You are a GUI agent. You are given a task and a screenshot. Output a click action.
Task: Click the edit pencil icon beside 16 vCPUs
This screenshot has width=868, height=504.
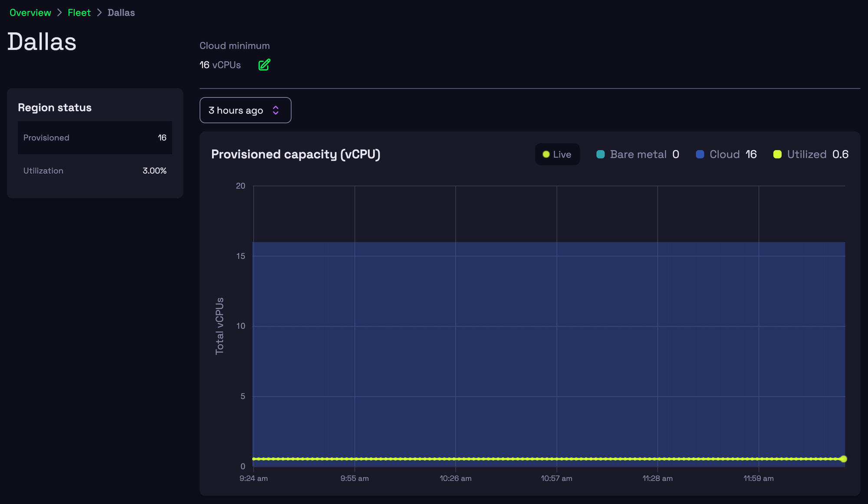(x=264, y=65)
